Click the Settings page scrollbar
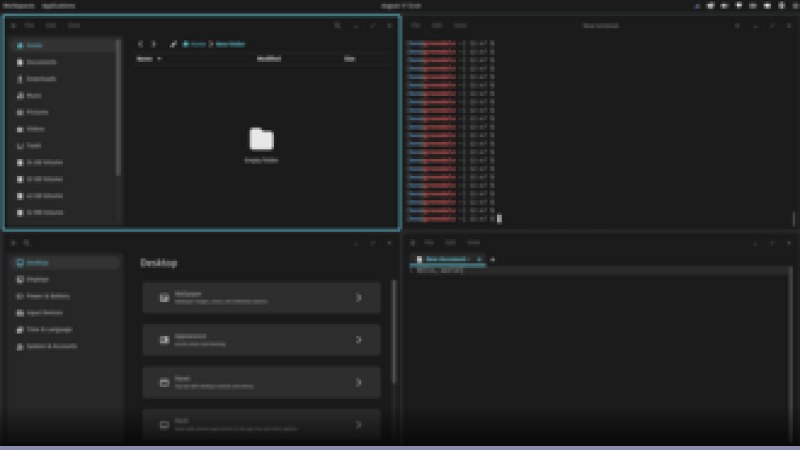Screen dimensions: 800x450 [393, 332]
